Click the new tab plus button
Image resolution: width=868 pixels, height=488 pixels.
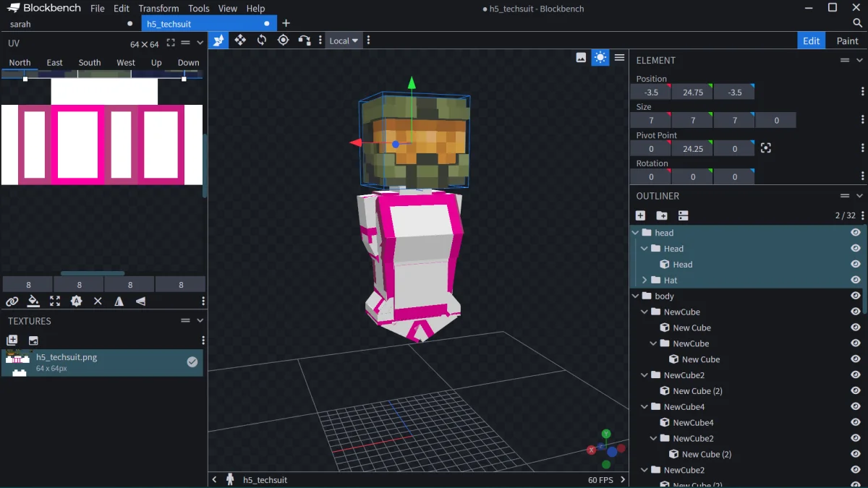coord(286,24)
